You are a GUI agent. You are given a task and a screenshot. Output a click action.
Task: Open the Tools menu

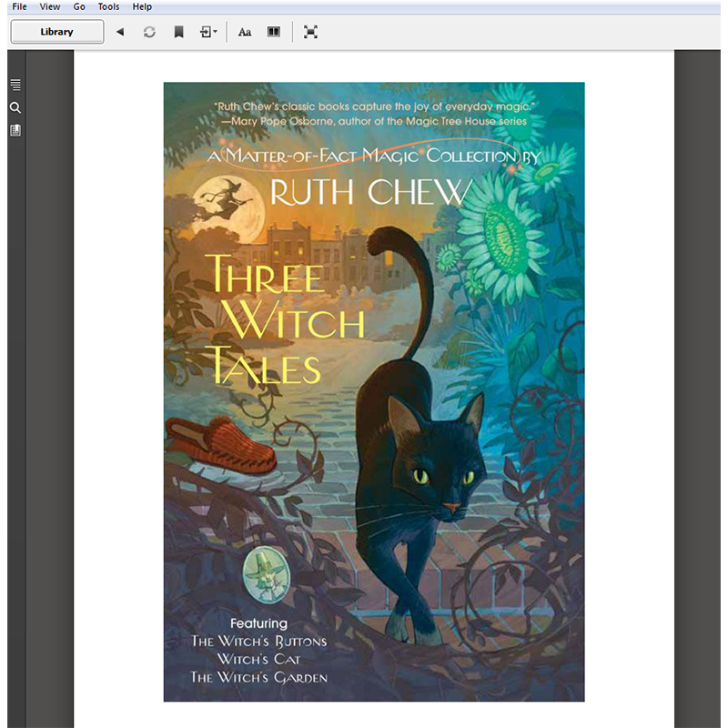(108, 6)
